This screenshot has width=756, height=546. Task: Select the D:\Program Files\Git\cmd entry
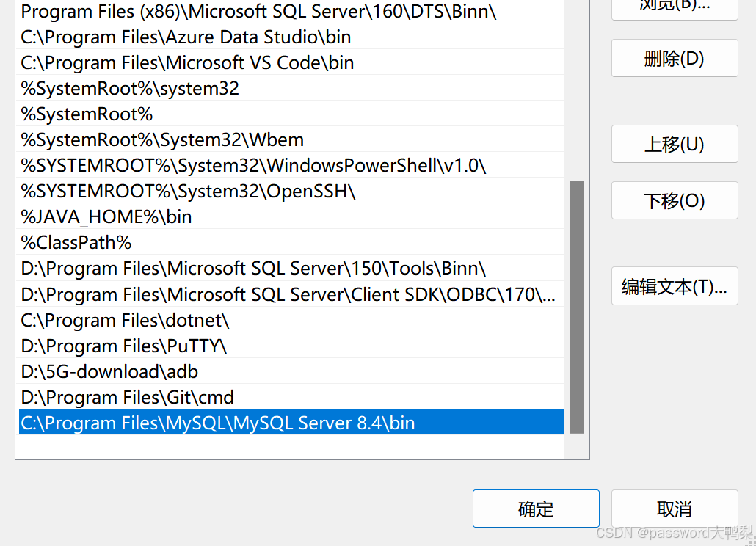291,397
